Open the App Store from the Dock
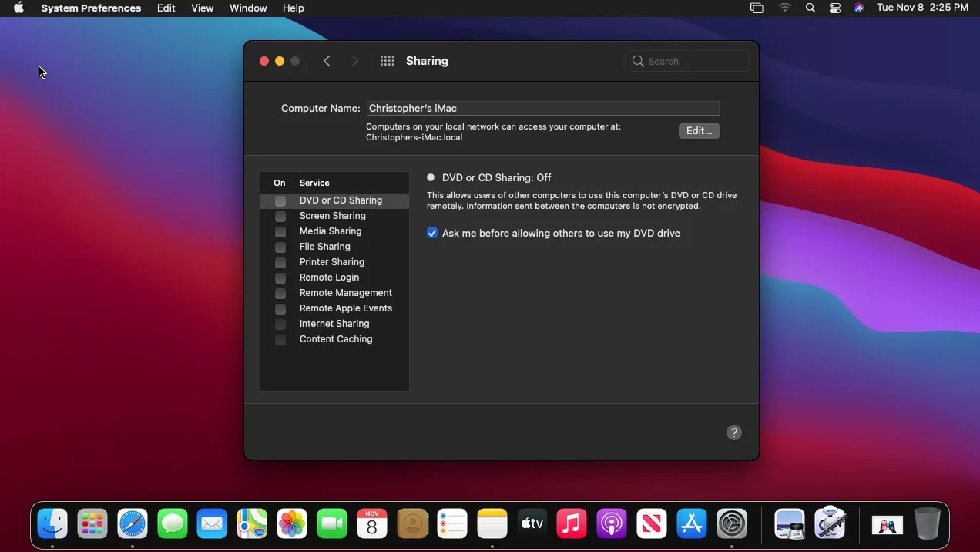The image size is (980, 552). pos(691,523)
